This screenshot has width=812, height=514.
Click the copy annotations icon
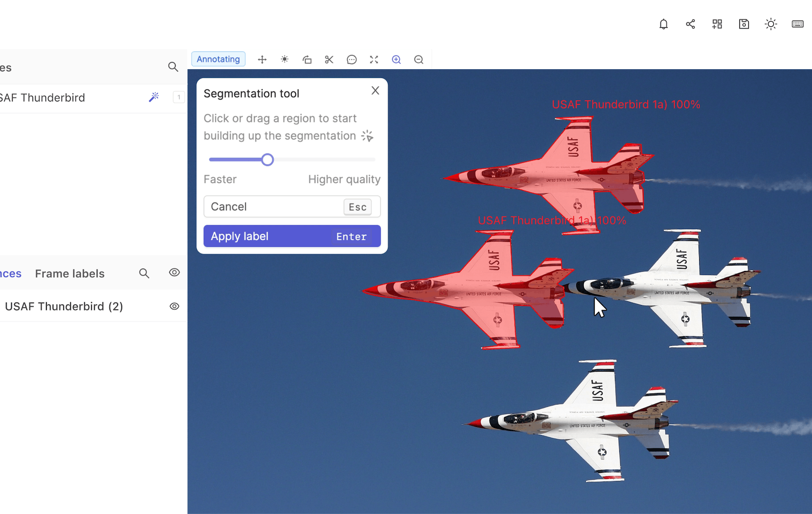(307, 59)
